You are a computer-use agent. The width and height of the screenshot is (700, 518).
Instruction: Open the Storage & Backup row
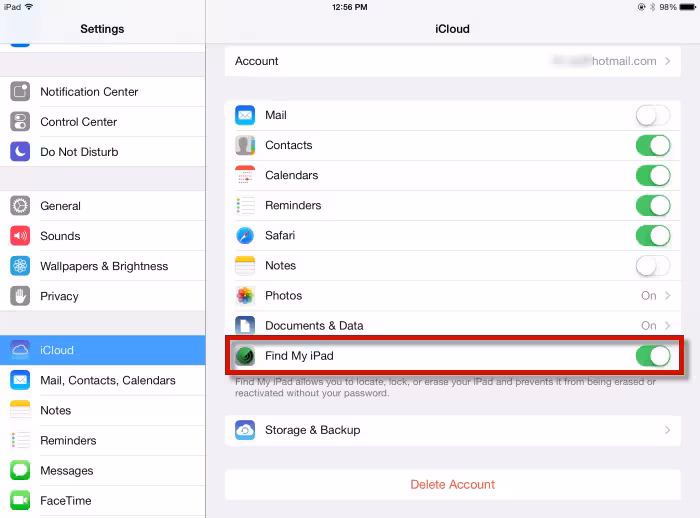[x=453, y=430]
